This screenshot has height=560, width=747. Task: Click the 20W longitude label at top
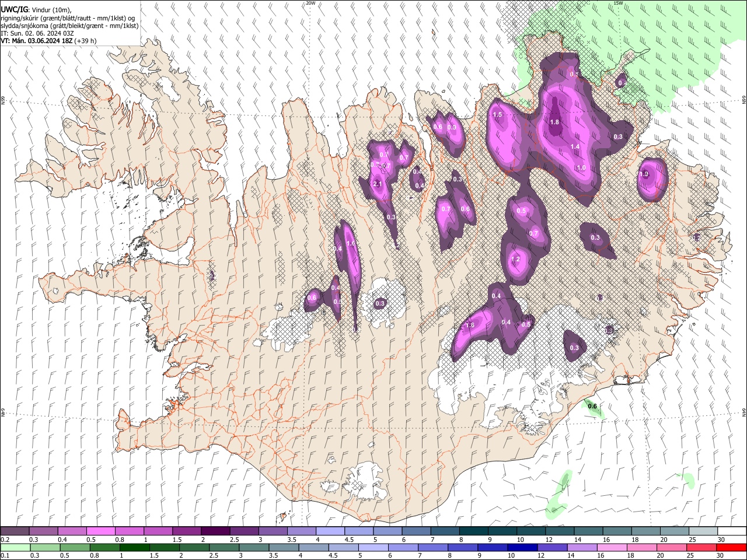click(310, 3)
